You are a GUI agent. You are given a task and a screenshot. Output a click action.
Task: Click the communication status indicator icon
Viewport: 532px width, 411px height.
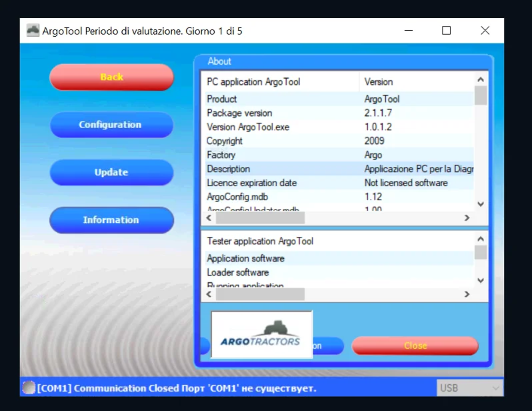pos(29,388)
